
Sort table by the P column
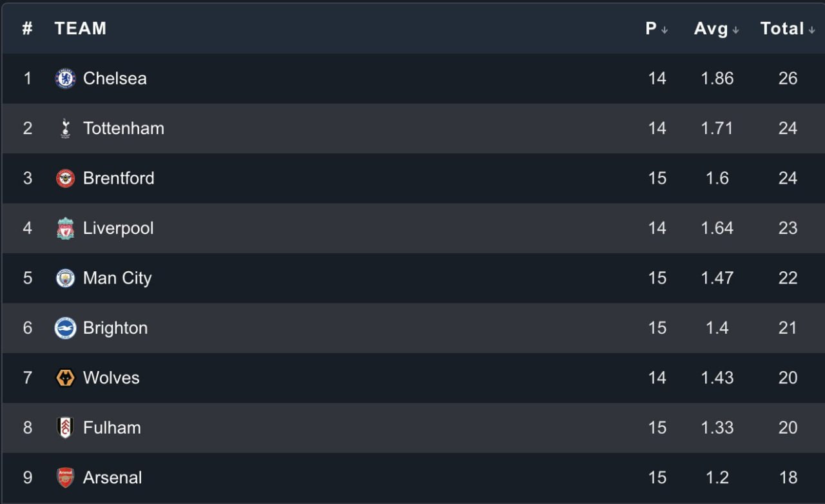[656, 28]
